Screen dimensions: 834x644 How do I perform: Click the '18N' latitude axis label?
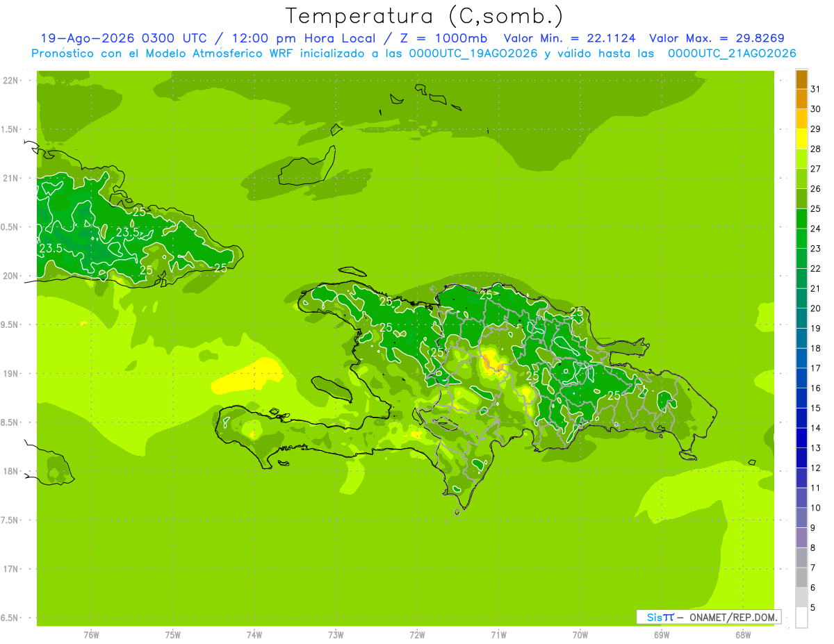click(10, 472)
